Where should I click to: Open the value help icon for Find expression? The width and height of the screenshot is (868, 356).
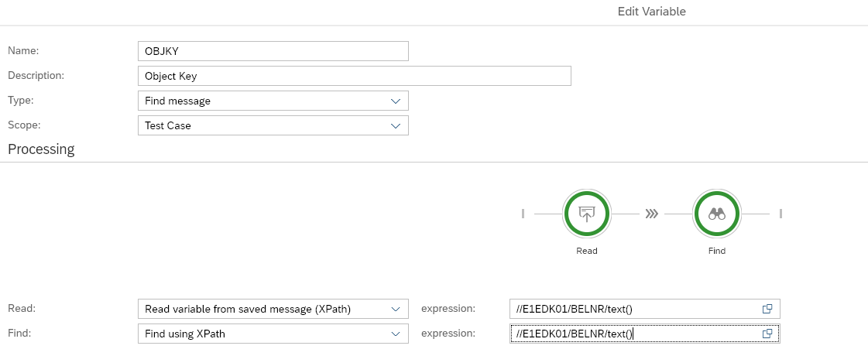pos(767,334)
